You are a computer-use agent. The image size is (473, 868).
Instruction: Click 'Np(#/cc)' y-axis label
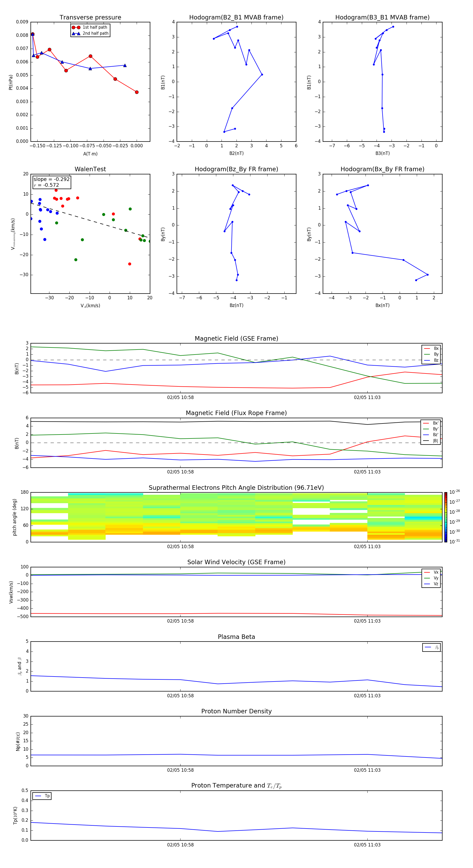tap(18, 741)
